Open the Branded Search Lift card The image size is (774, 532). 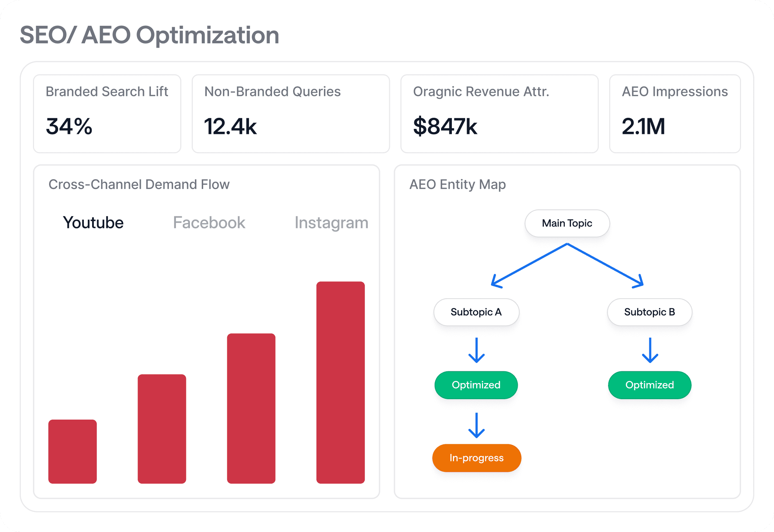tap(107, 113)
